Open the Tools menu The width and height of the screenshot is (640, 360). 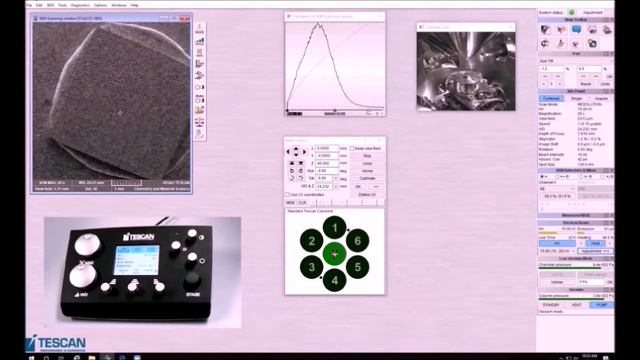point(62,5)
